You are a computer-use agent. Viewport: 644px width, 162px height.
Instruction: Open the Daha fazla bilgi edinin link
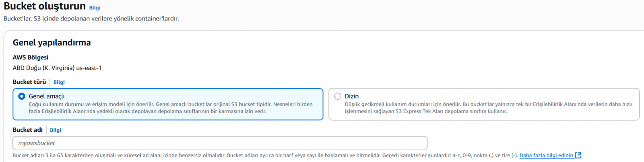(546, 155)
